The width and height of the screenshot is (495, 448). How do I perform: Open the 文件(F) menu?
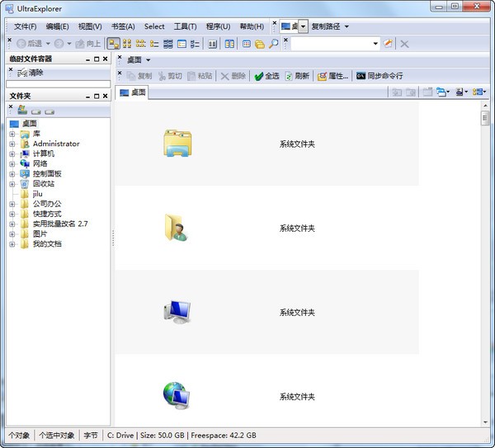coord(26,26)
